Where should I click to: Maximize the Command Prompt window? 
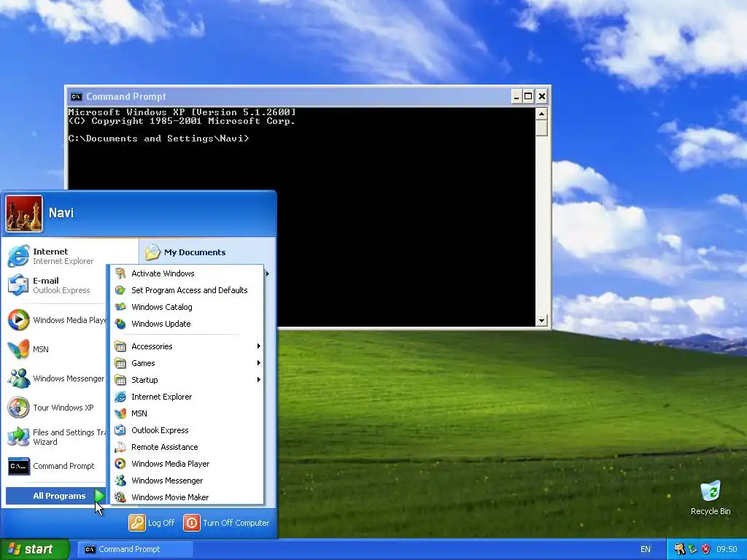tap(528, 97)
